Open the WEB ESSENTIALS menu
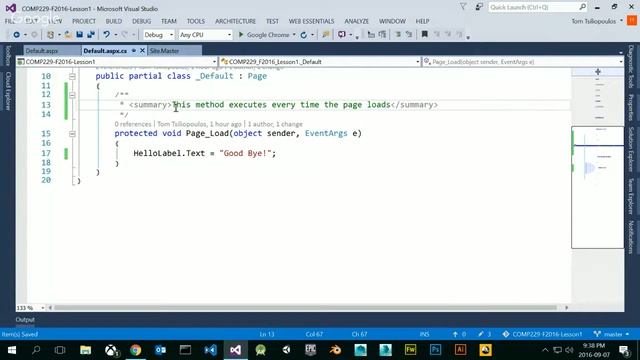The width and height of the screenshot is (640, 360). (x=311, y=21)
